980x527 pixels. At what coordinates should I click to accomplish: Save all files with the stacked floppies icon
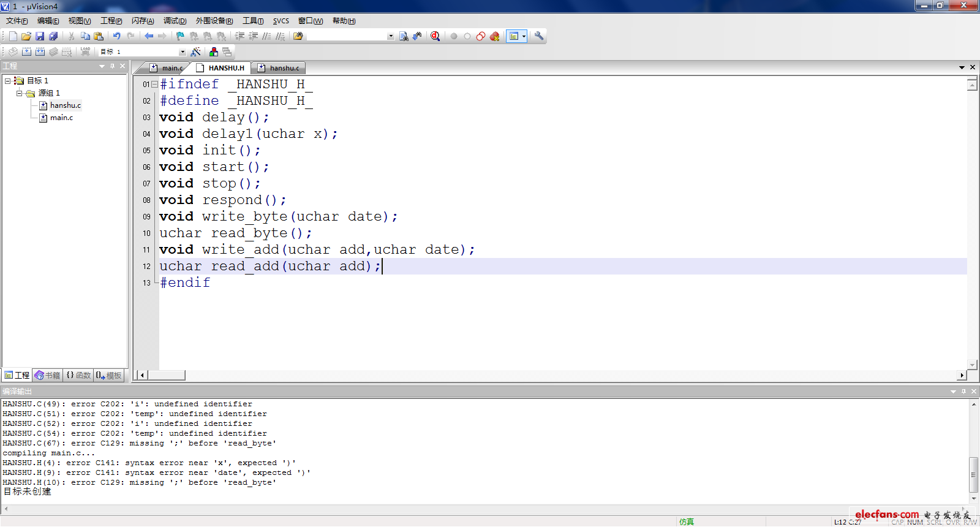53,36
